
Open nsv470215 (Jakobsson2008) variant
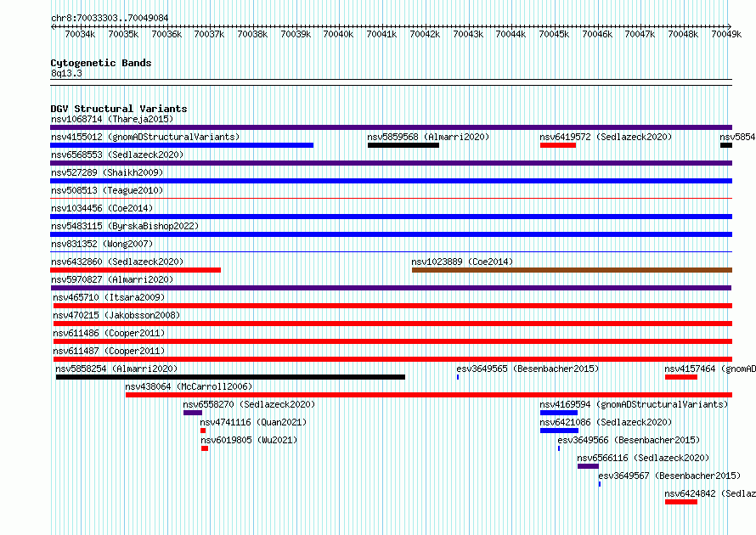[x=116, y=315]
